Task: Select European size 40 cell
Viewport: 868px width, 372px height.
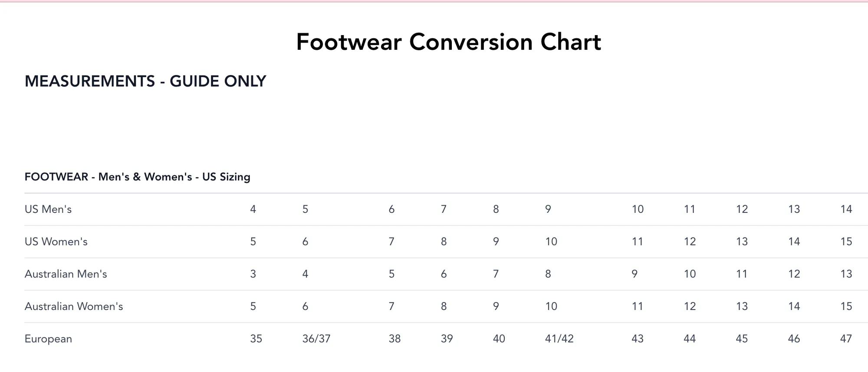Action: pos(499,339)
